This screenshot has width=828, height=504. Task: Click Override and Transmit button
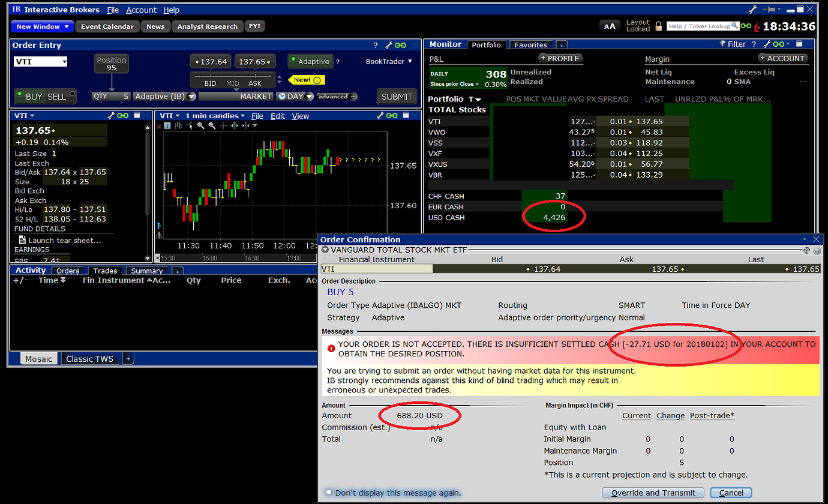click(653, 493)
